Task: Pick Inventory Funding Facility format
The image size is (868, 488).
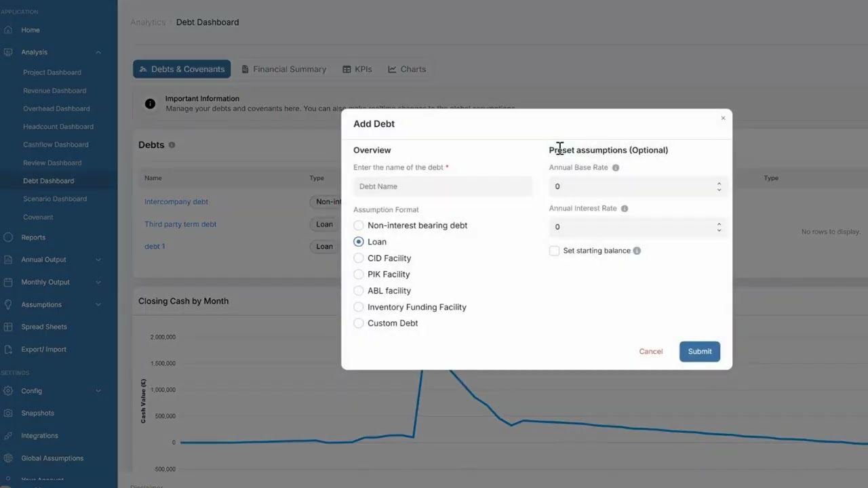Action: point(359,307)
